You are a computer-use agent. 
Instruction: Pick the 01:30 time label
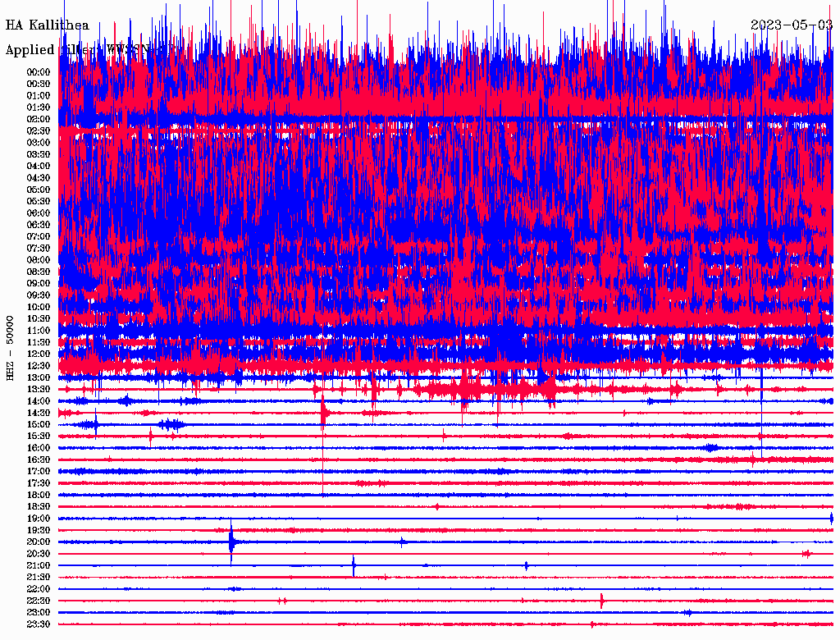tap(39, 107)
